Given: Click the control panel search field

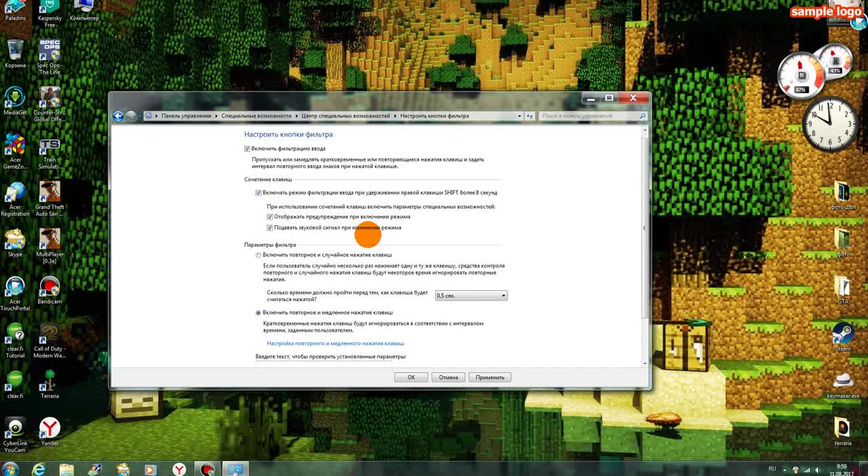Looking at the screenshot, I should click(593, 116).
